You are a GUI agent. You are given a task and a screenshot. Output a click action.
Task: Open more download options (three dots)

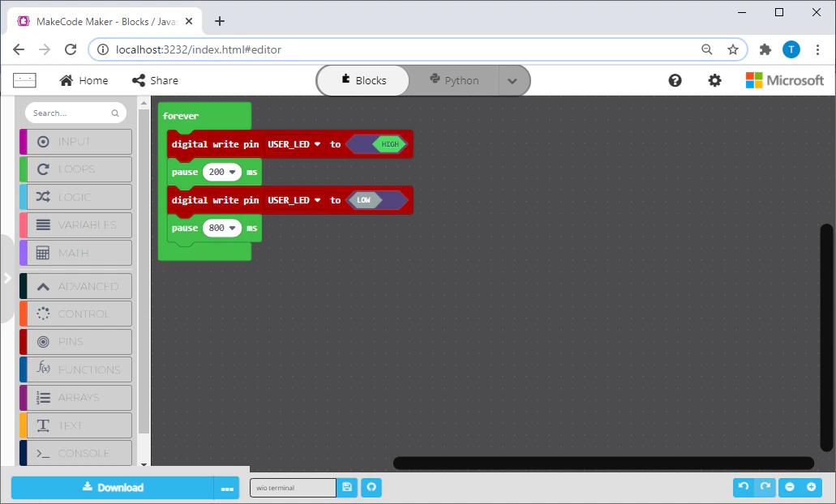[227, 488]
